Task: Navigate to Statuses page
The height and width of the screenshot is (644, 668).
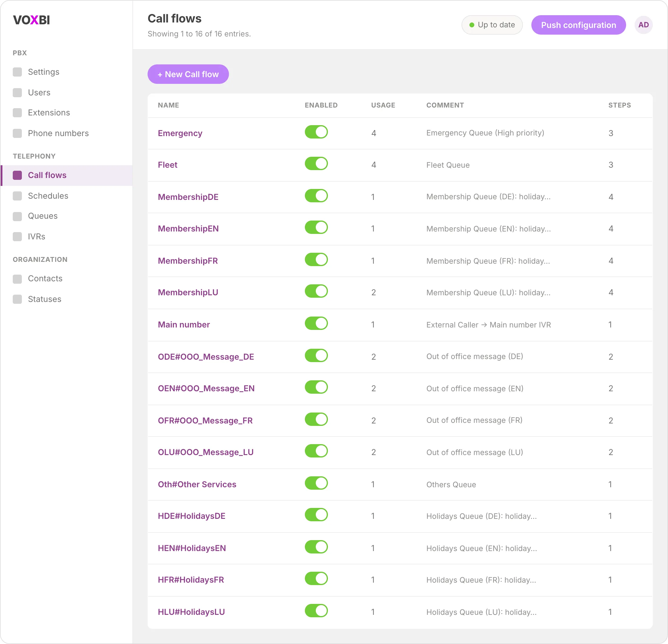Action: pyautogui.click(x=66, y=299)
